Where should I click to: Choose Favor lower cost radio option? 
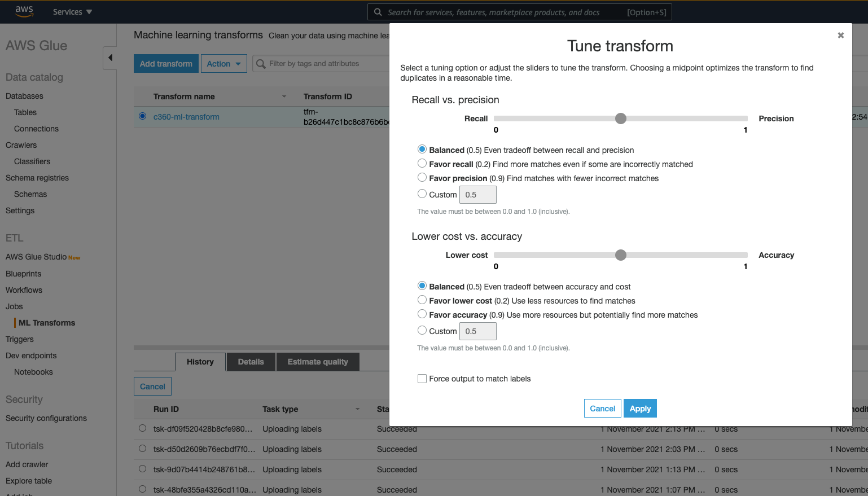(422, 300)
